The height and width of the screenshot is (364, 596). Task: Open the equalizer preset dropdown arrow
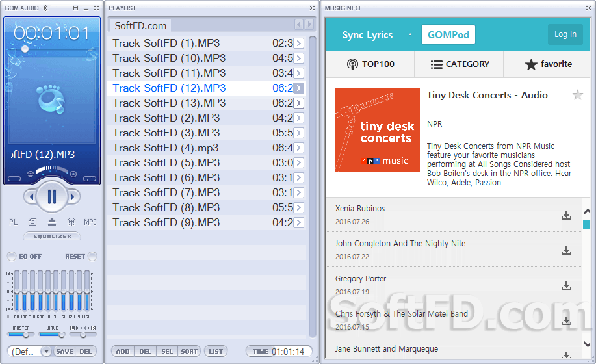click(x=46, y=351)
